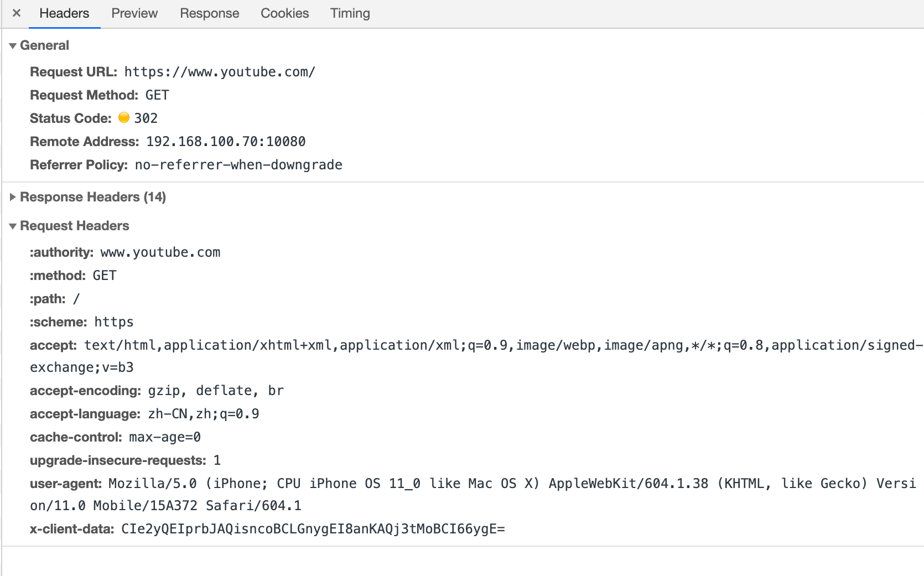Click the accept-encoding header value
This screenshot has height=576, width=924.
point(216,391)
